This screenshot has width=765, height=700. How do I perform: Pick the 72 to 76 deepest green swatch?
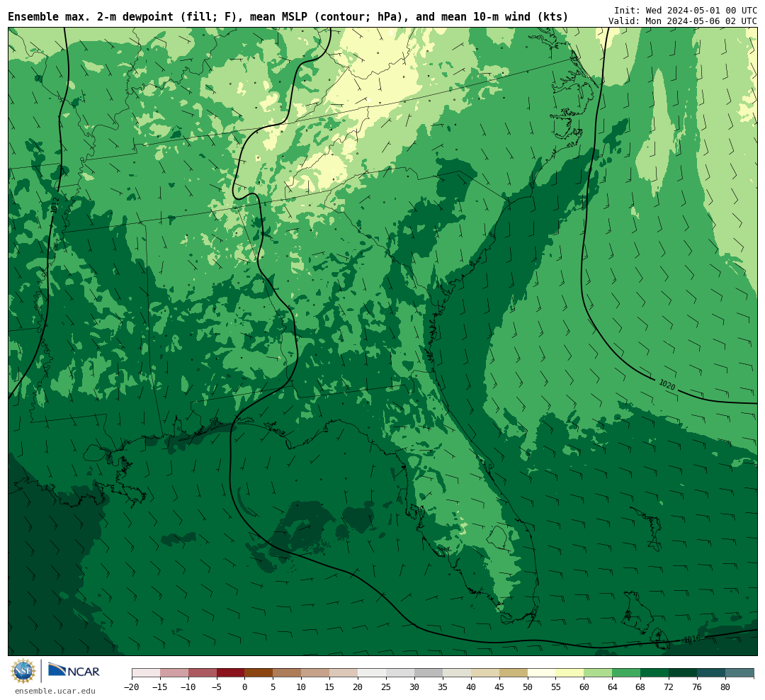coord(684,673)
